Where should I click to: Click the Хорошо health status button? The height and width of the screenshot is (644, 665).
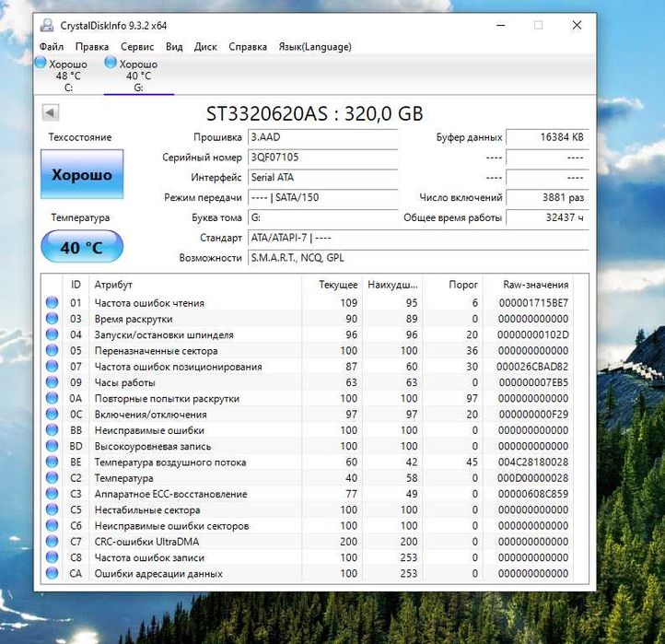82,174
